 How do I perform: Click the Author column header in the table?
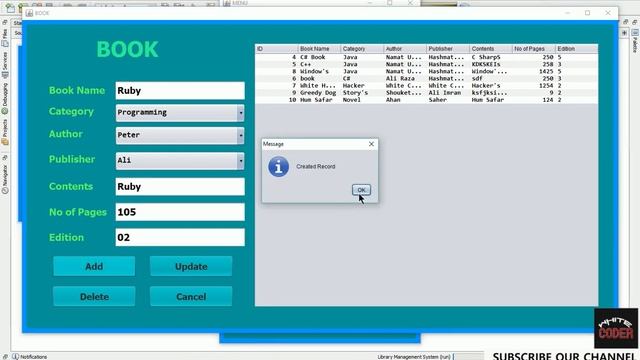[405, 49]
